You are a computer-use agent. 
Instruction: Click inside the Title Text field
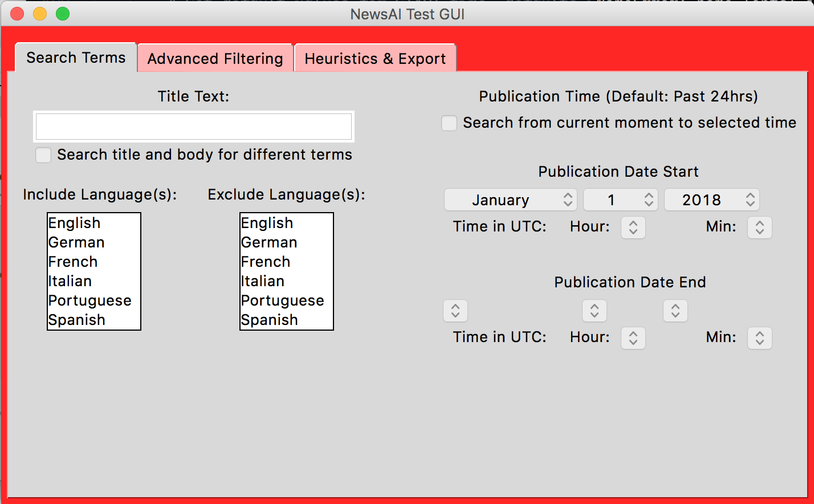click(x=194, y=126)
